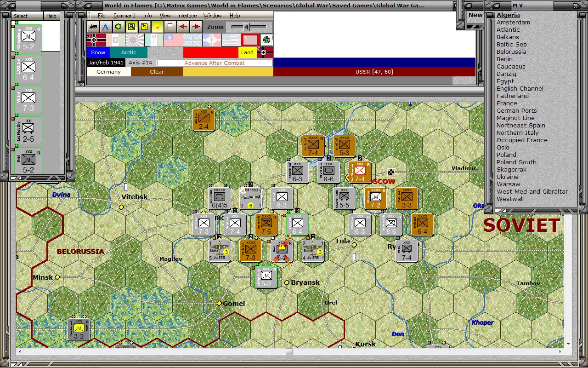Image resolution: width=588 pixels, height=368 pixels.
Task: Toggle the yellow checkmark toolbar button
Action: point(157,27)
